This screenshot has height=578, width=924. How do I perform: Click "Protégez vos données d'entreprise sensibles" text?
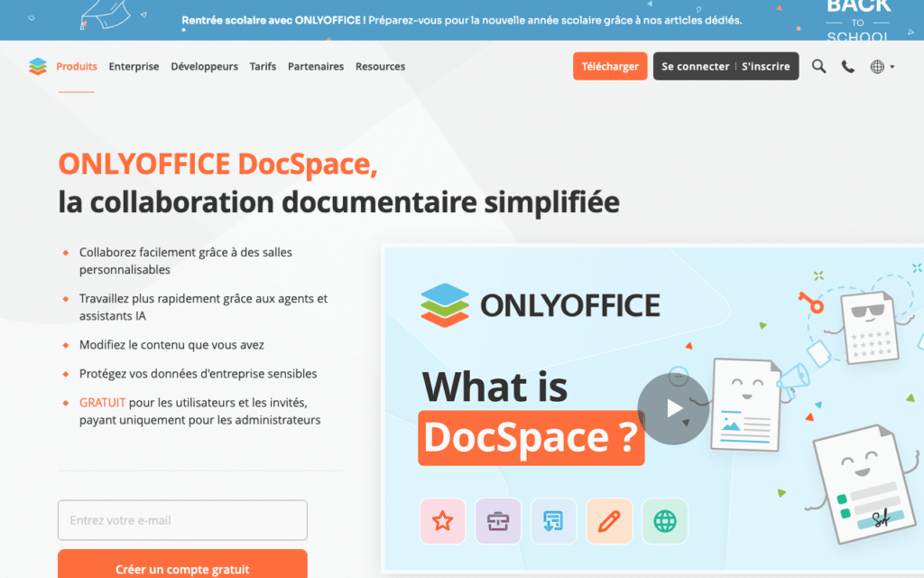(198, 373)
